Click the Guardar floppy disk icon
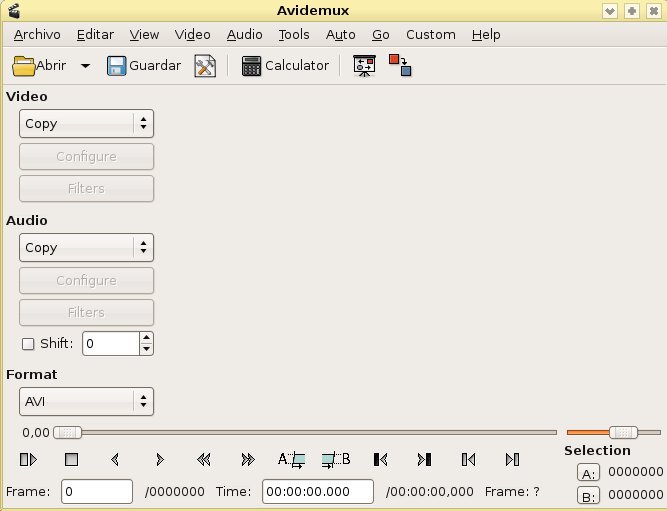This screenshot has height=511, width=667. (116, 66)
